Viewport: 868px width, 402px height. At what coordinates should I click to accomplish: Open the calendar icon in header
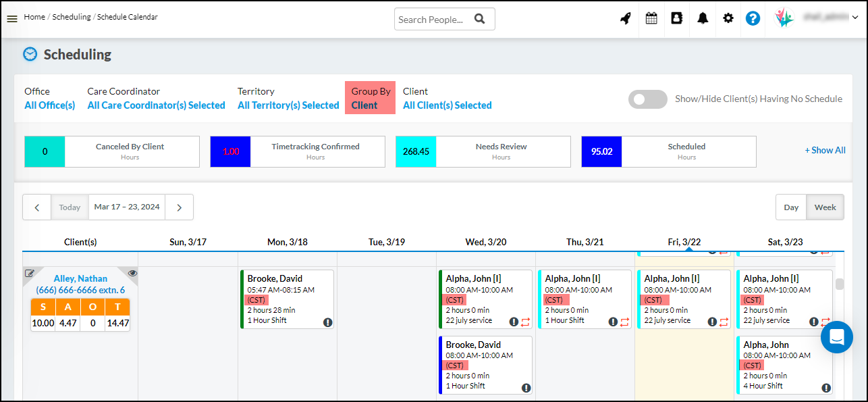click(651, 19)
